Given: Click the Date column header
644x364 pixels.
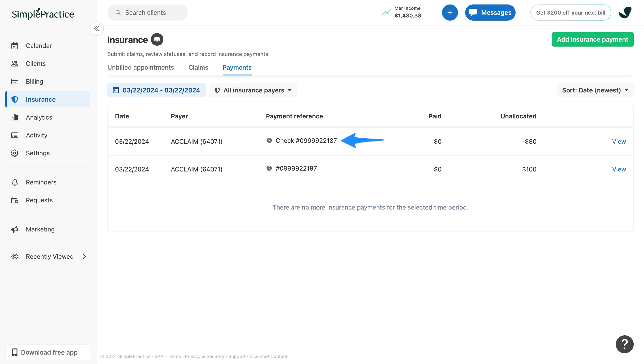Looking at the screenshot, I should tap(122, 116).
